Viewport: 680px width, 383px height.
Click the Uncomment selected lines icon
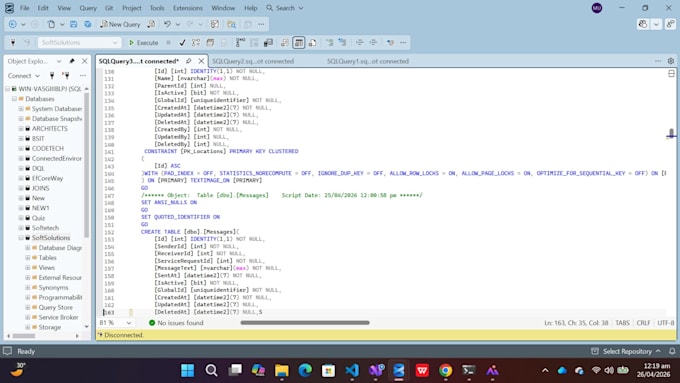[x=343, y=43]
